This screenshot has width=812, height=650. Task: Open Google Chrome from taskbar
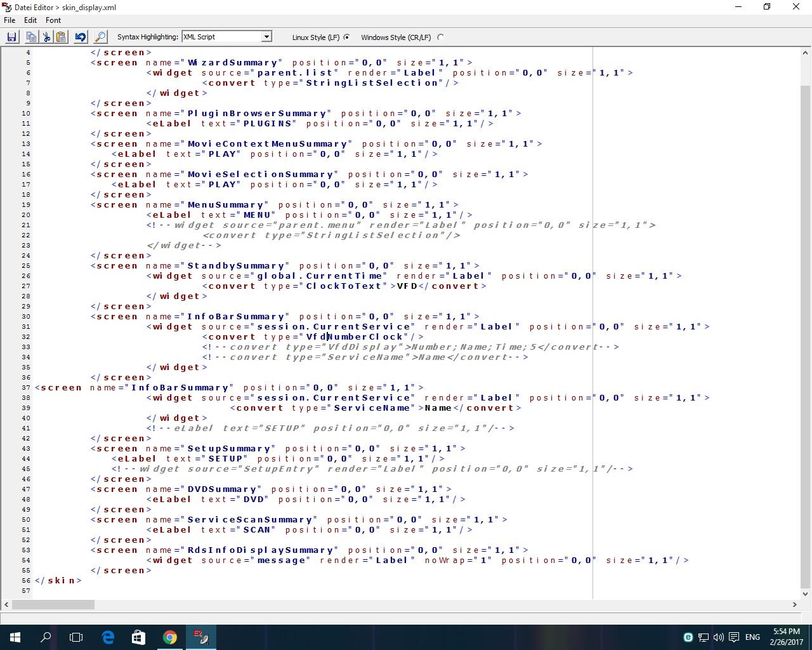coord(169,637)
